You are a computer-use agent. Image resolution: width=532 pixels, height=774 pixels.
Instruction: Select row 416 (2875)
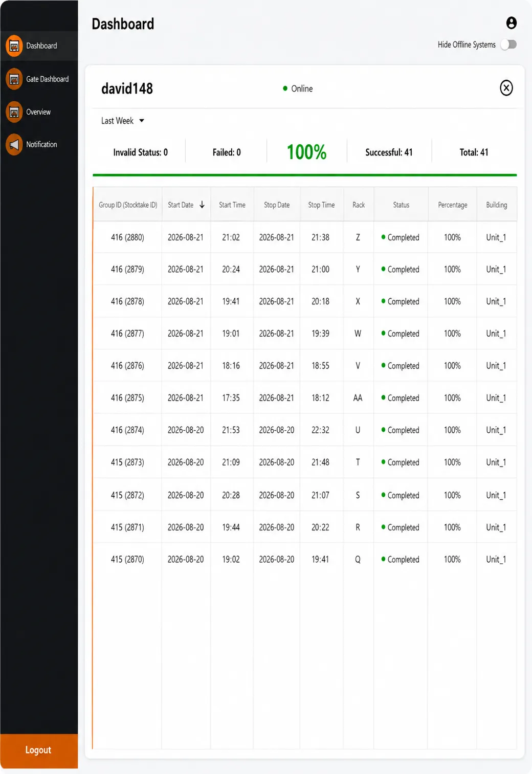point(305,398)
